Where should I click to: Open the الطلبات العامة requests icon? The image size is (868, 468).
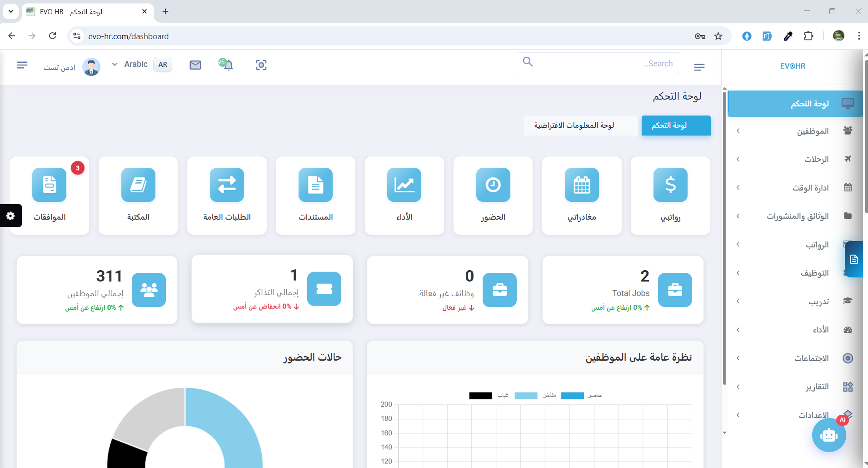tap(227, 185)
